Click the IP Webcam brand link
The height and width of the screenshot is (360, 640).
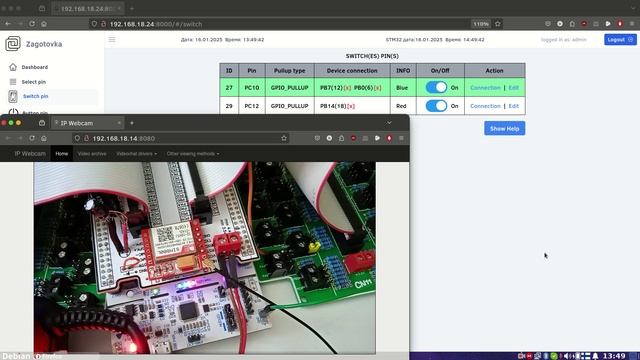tap(30, 153)
